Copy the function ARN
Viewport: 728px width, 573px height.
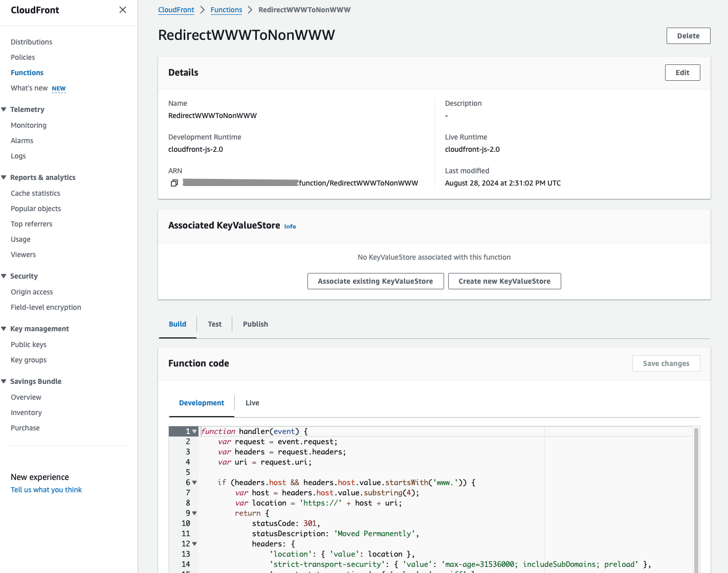click(x=174, y=183)
